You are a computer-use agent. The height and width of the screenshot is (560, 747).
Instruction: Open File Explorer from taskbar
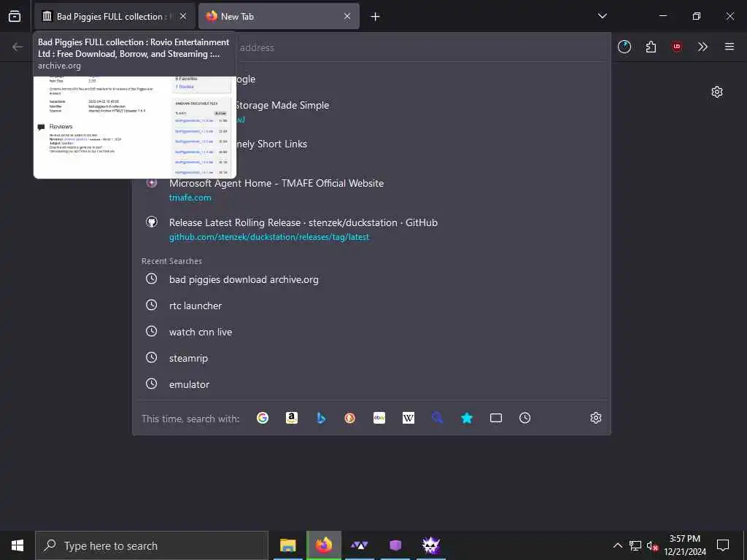tap(287, 545)
